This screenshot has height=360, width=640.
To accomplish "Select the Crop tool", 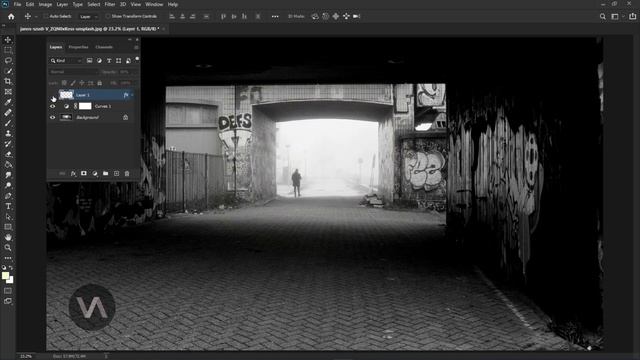I will click(x=8, y=81).
